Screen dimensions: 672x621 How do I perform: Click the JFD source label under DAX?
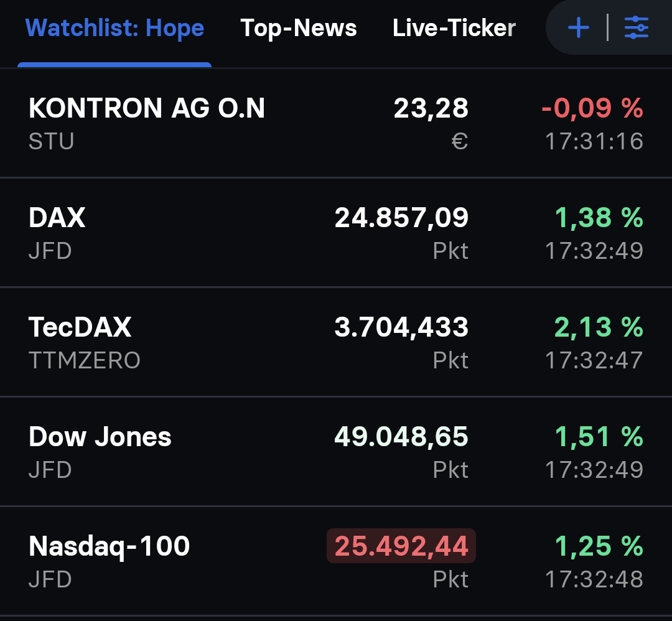coord(49,251)
